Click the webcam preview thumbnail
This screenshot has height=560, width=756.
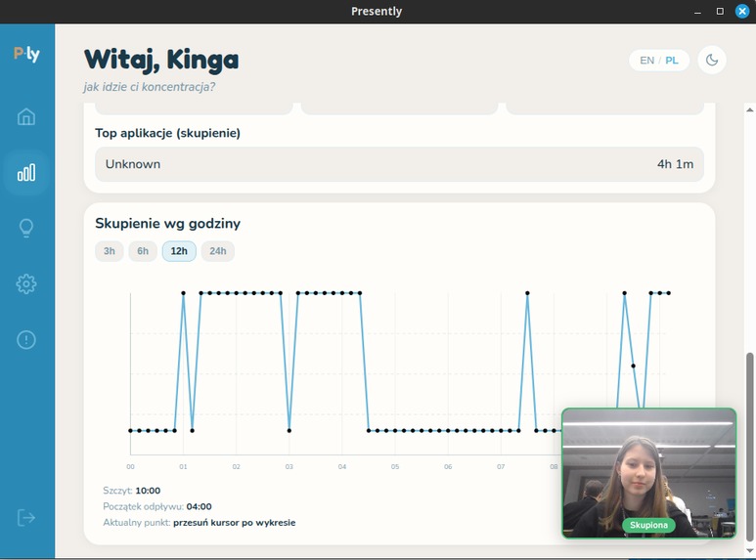[x=649, y=473]
